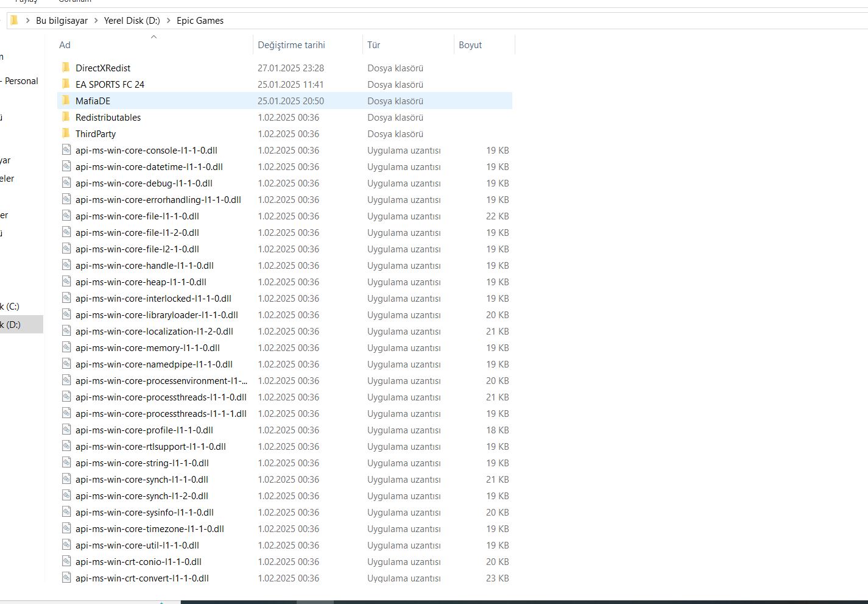Image resolution: width=868 pixels, height=604 pixels.
Task: Click the api-ms-win-core-debug-l1-1-0.dll file icon
Action: click(66, 183)
